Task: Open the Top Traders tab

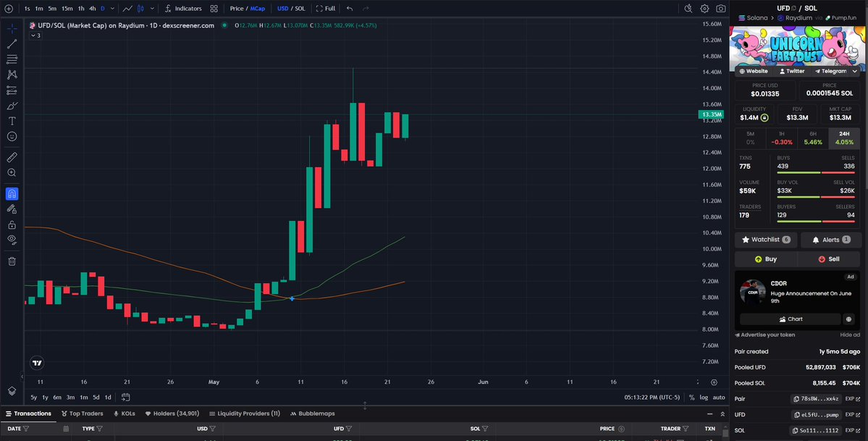Action: coord(82,413)
